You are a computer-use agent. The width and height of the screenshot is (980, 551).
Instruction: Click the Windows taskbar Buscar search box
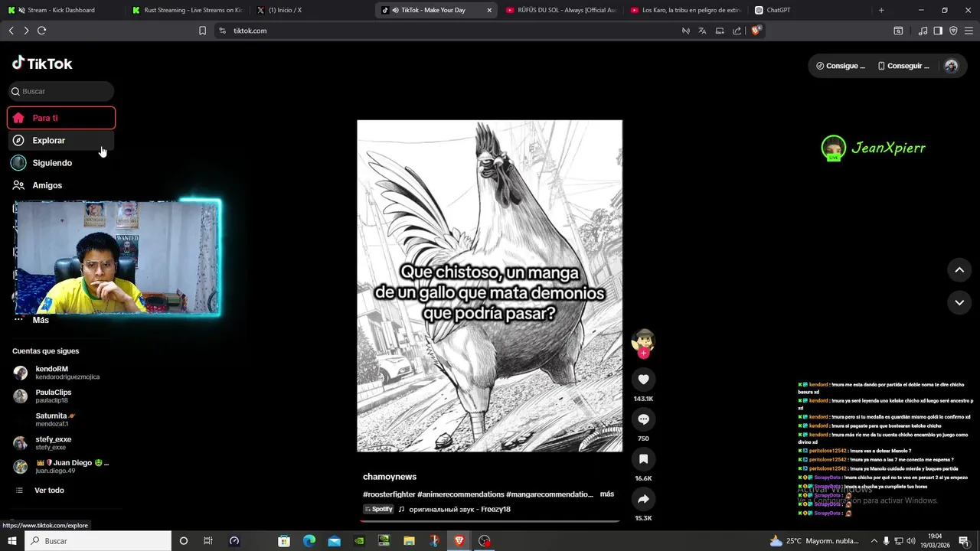click(98, 540)
